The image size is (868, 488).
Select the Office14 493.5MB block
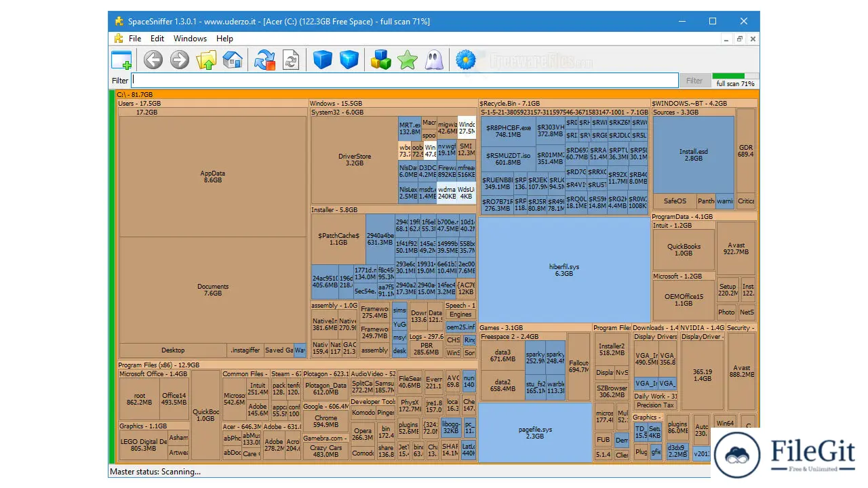click(x=174, y=399)
